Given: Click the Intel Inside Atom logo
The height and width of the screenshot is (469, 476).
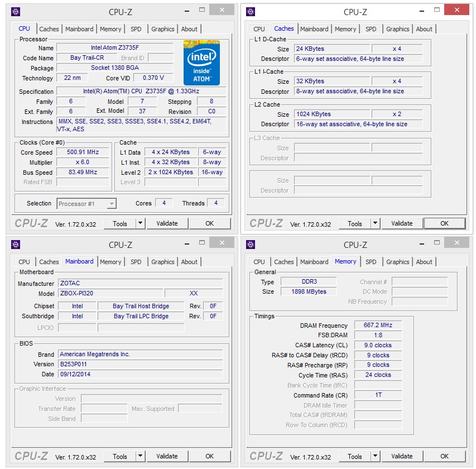Looking at the screenshot, I should [x=201, y=63].
